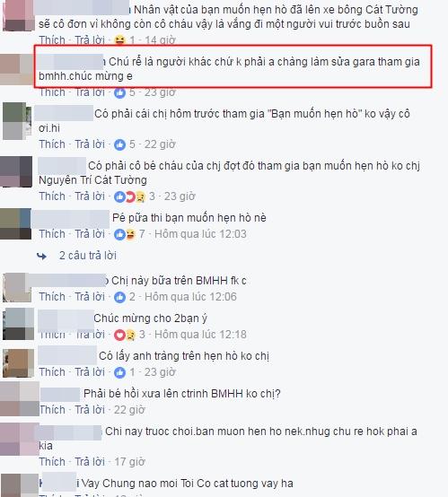Click the love reaction icon on the Nguyên Trí Cát Tường comment

(130, 196)
